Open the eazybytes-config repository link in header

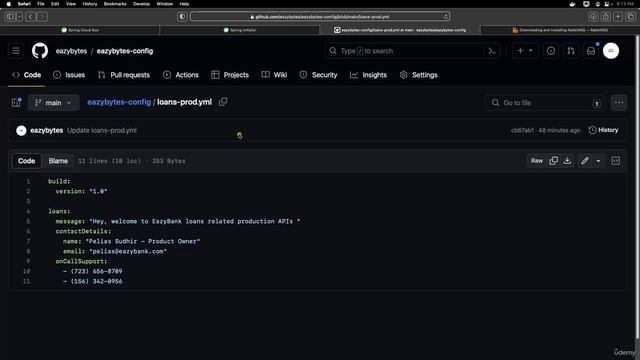click(x=125, y=51)
